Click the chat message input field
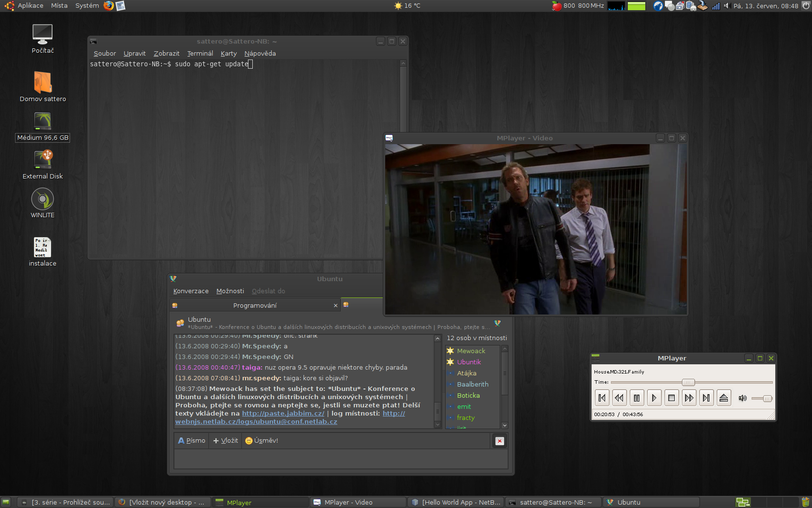 341,459
